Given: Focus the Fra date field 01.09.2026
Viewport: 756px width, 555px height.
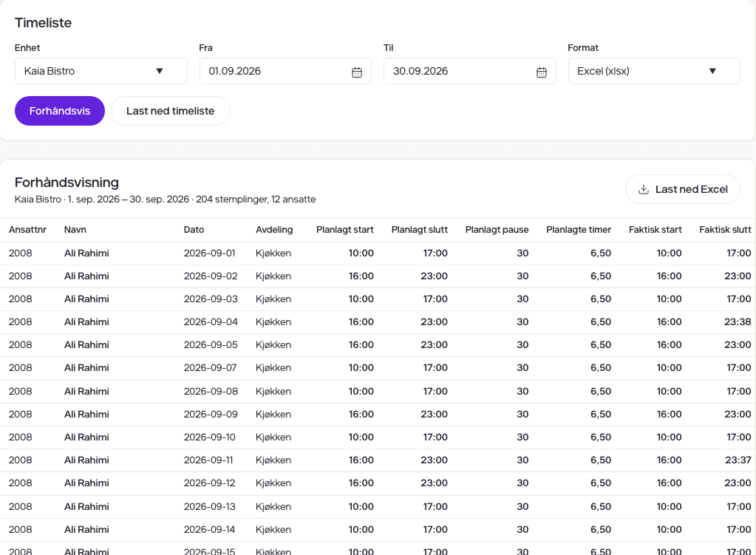Looking at the screenshot, I should [285, 71].
